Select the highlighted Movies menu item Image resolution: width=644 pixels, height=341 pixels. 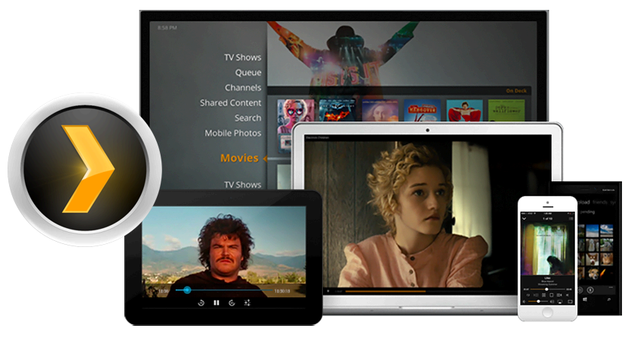[x=239, y=158]
